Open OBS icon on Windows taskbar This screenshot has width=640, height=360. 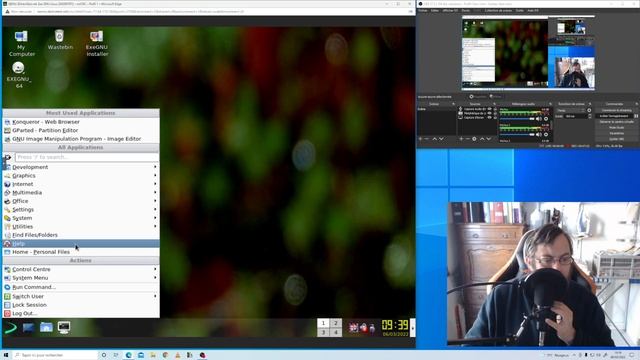202,355
